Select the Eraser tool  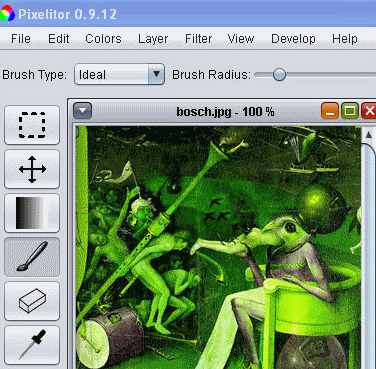(x=32, y=301)
